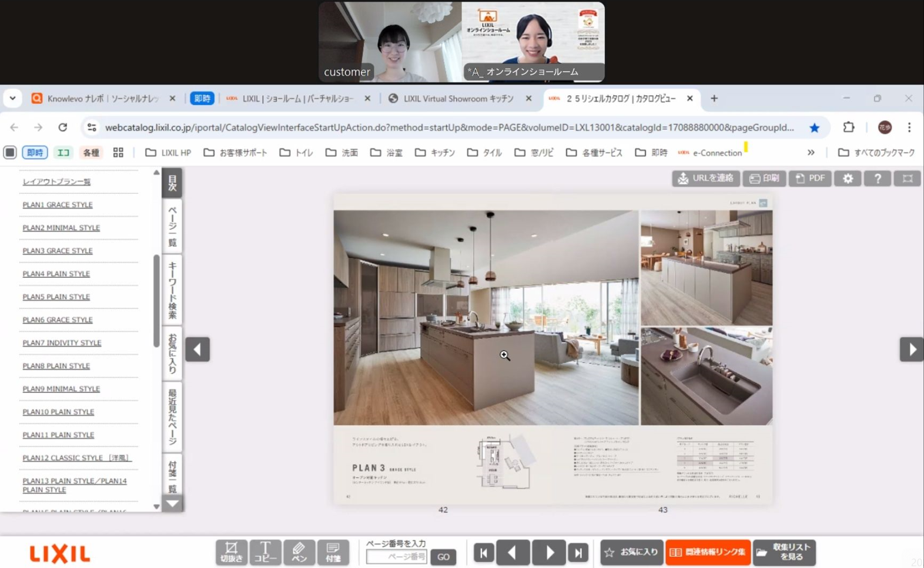924x568 pixels.
Task: Add a sticky note with 付箋 tool
Action: point(333,552)
